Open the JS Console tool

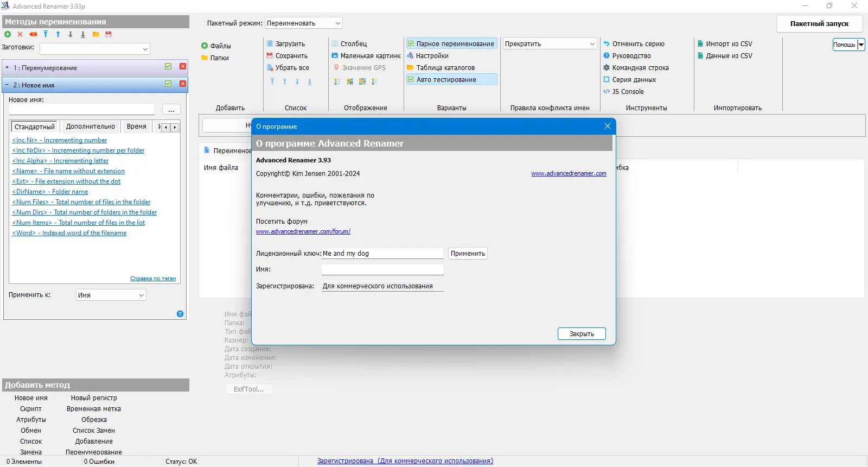(624, 92)
